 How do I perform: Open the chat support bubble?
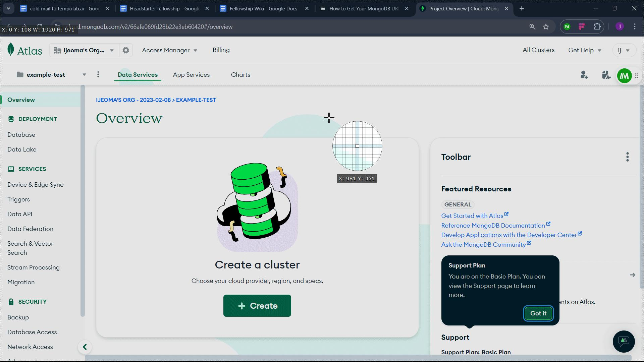[624, 341]
